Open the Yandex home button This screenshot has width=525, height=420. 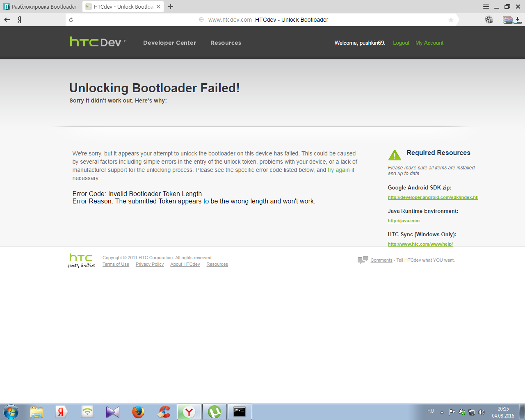click(x=19, y=20)
